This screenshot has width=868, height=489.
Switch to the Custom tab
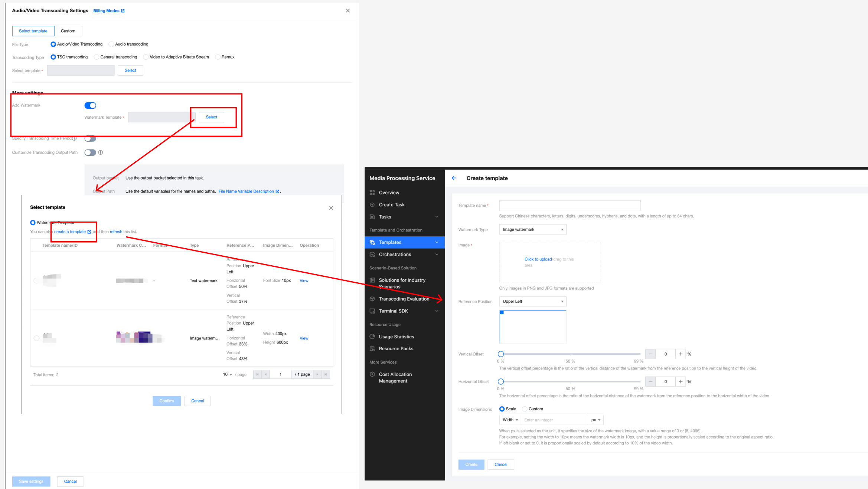(68, 31)
